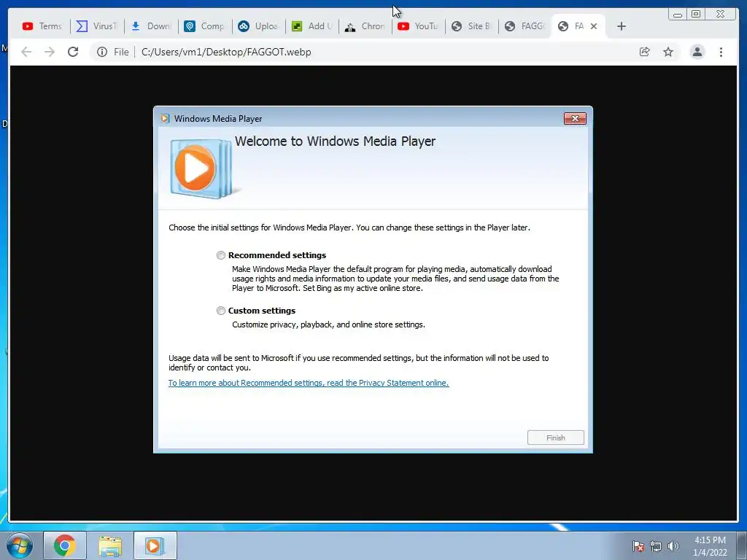Open File Explorer from the taskbar
747x560 pixels.
(110, 545)
